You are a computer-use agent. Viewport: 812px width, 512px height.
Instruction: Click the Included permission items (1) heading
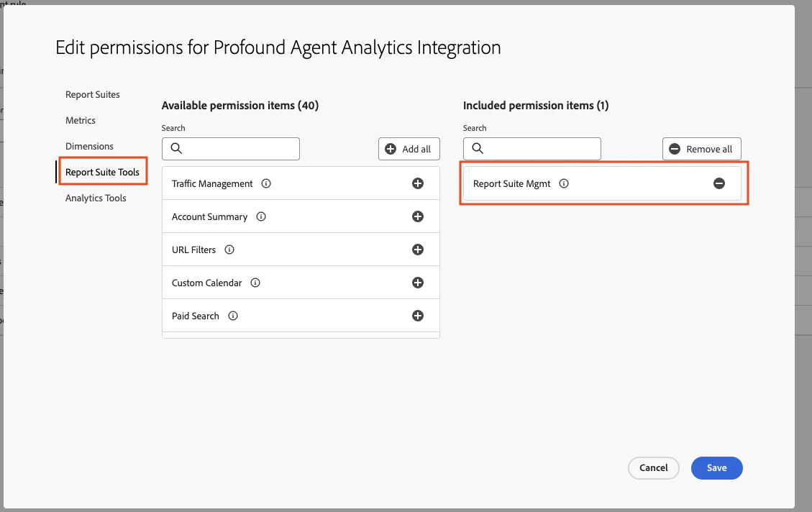[x=536, y=106]
